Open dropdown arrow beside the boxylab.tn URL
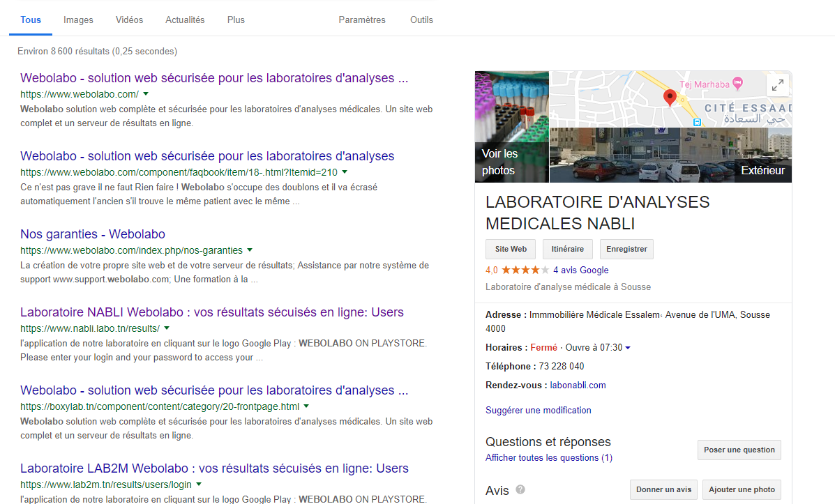The image size is (835, 504). [x=306, y=406]
